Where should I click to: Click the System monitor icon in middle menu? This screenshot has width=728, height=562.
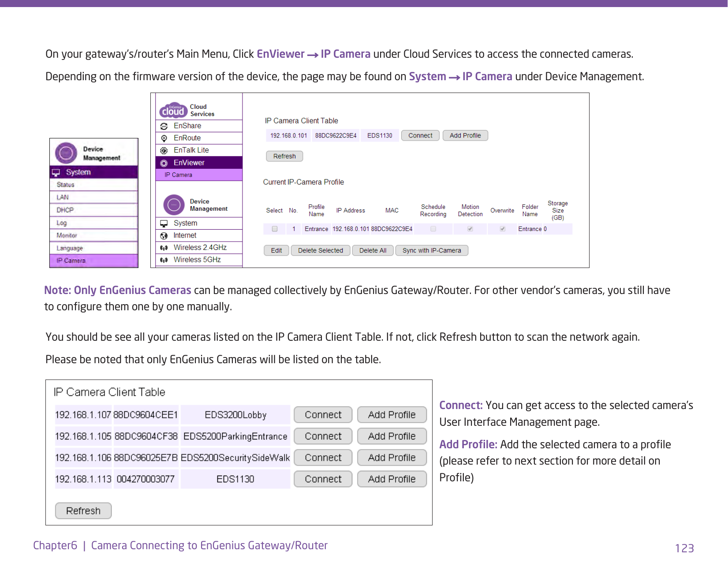[x=164, y=223]
